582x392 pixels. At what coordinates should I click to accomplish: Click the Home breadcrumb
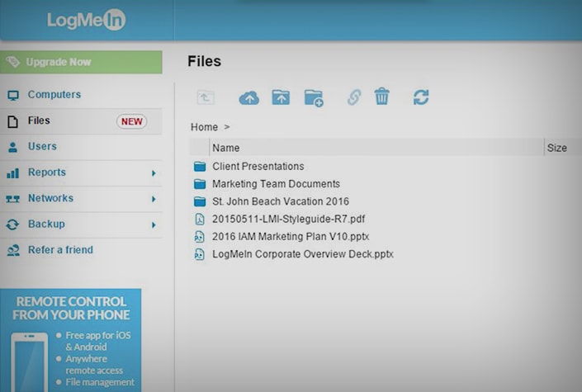204,127
